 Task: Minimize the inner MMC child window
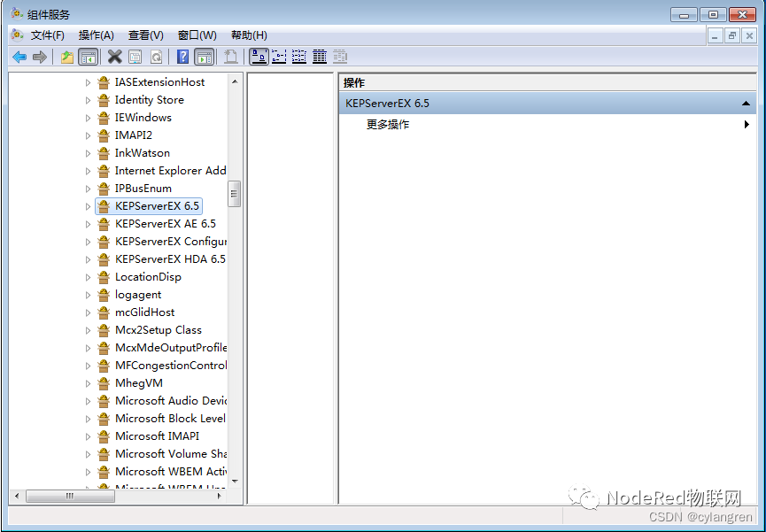click(x=716, y=35)
